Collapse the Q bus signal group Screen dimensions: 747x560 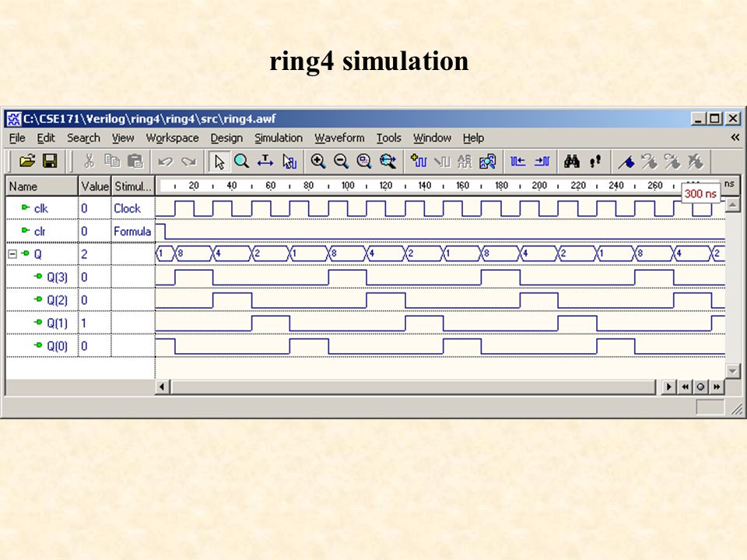12,254
